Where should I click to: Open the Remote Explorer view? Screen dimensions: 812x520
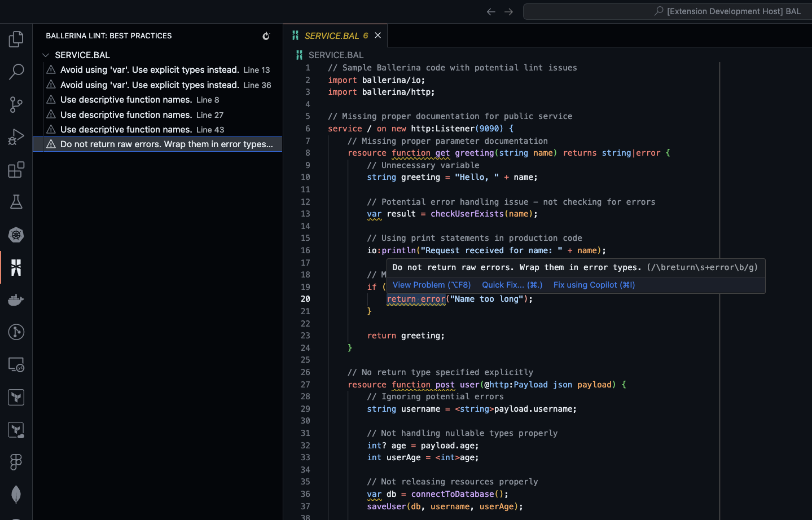(x=16, y=365)
